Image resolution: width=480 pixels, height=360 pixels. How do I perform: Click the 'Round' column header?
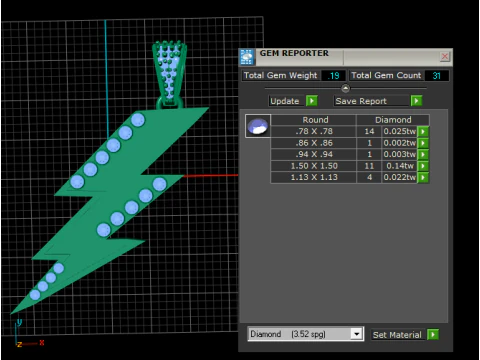[315, 120]
